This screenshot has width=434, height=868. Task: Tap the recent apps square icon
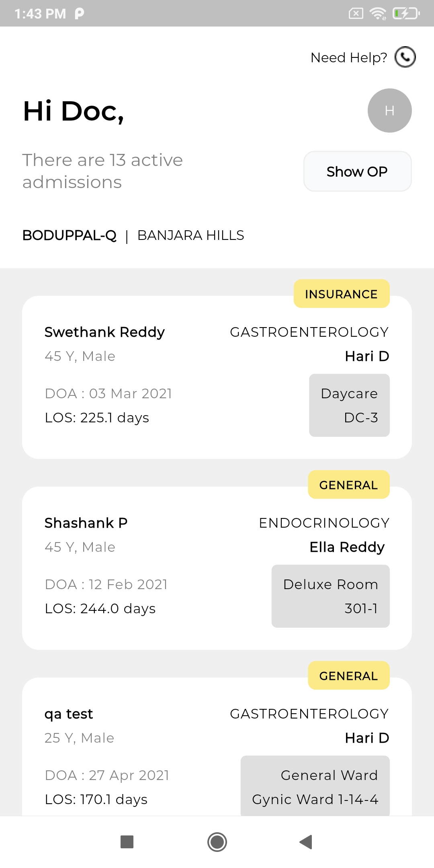point(127,841)
